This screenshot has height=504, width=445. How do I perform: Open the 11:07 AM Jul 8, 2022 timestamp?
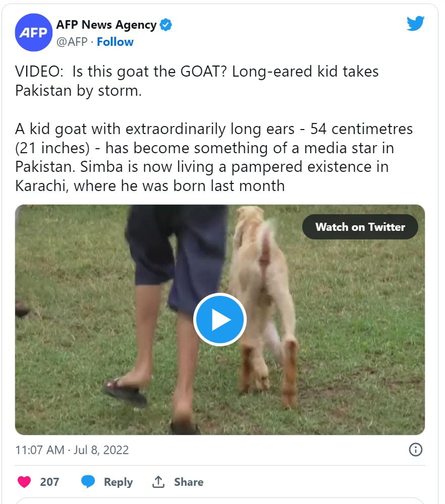click(x=72, y=450)
